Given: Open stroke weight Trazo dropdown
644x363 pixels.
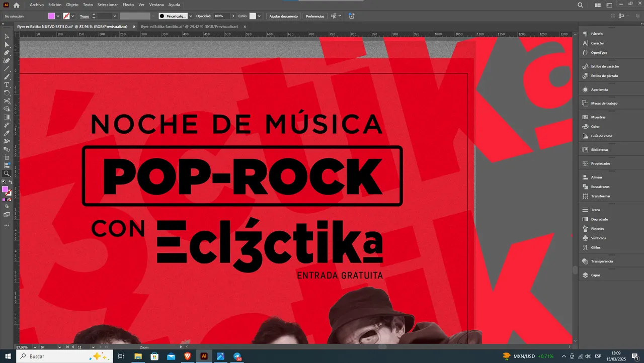Looking at the screenshot, I should point(115,16).
